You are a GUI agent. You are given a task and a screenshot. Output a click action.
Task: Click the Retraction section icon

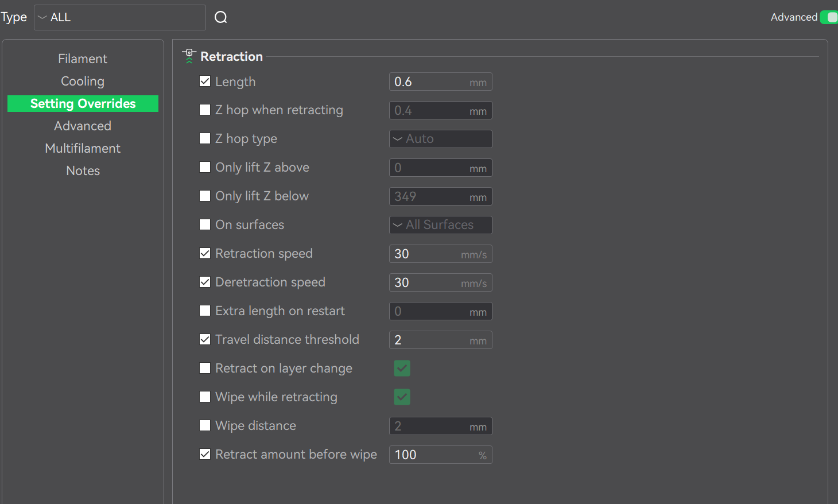point(189,56)
